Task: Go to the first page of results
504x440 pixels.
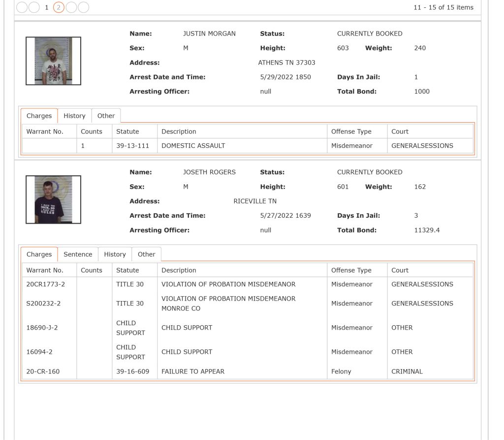Action: tap(22, 7)
